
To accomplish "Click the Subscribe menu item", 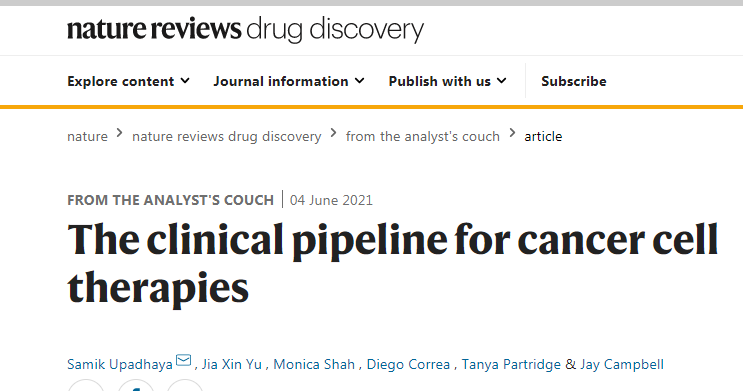I will pyautogui.click(x=574, y=82).
